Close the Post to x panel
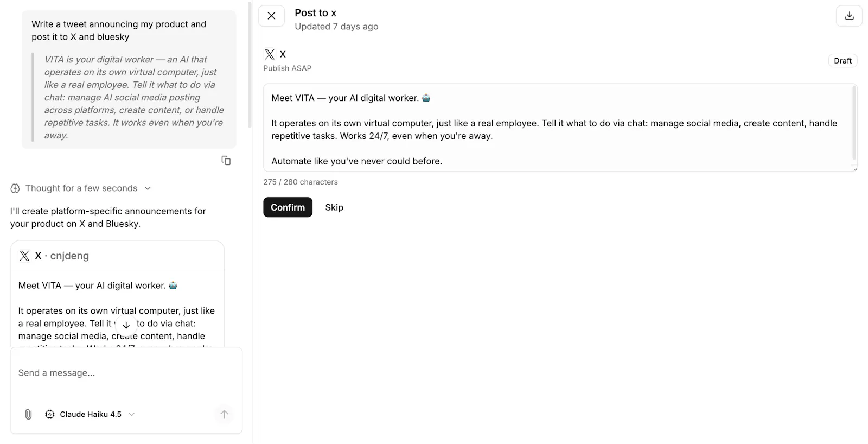The height and width of the screenshot is (444, 868). pos(271,16)
